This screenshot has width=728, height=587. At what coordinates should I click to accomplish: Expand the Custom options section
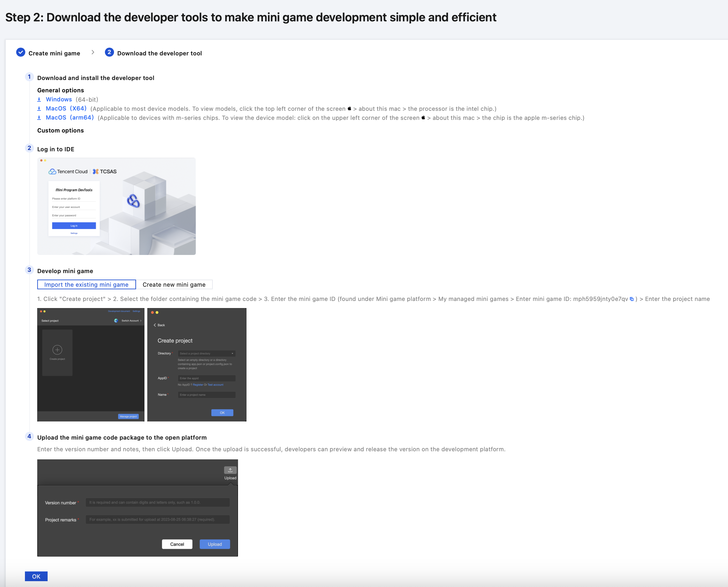pyautogui.click(x=61, y=131)
